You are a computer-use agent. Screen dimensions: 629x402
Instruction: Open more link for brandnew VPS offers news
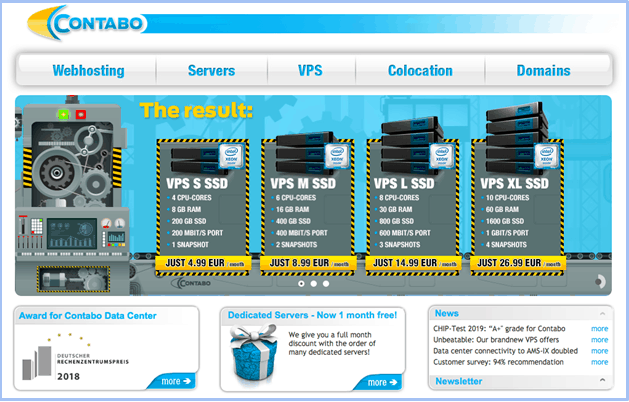point(599,340)
